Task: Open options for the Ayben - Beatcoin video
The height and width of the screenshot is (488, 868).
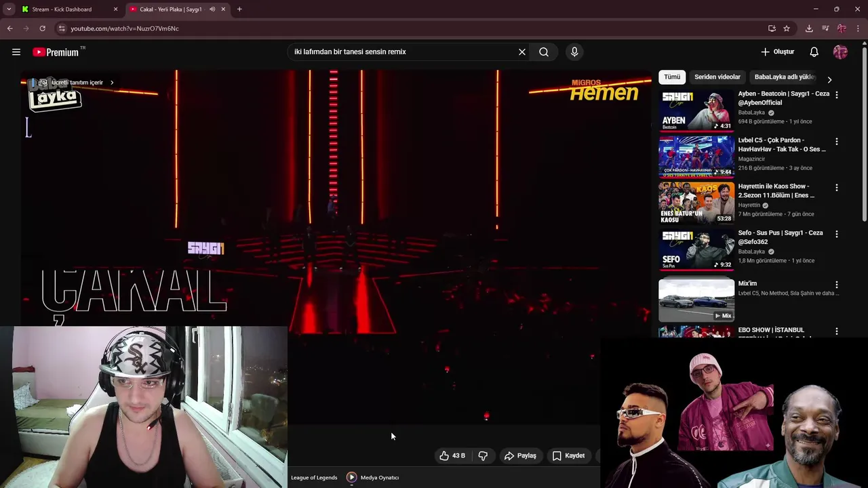Action: (x=837, y=96)
